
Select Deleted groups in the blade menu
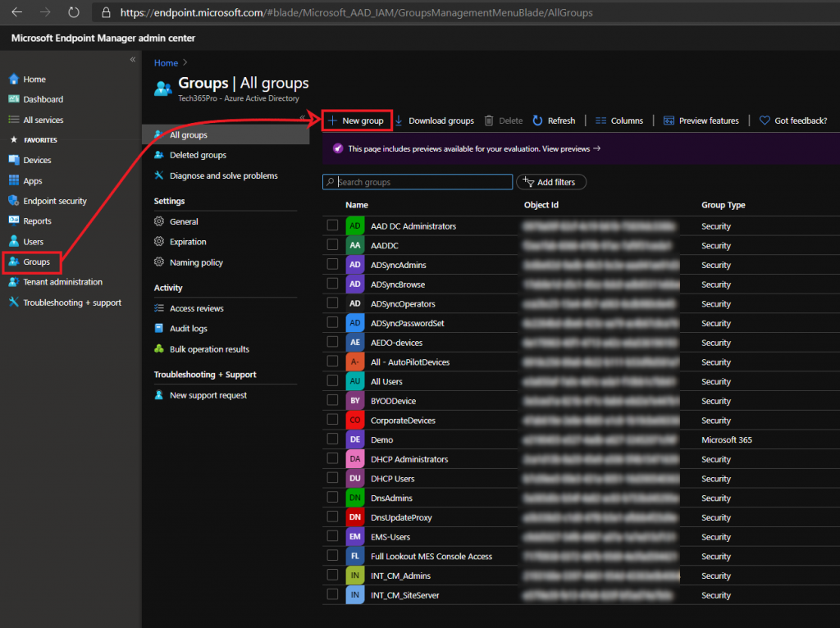point(198,155)
